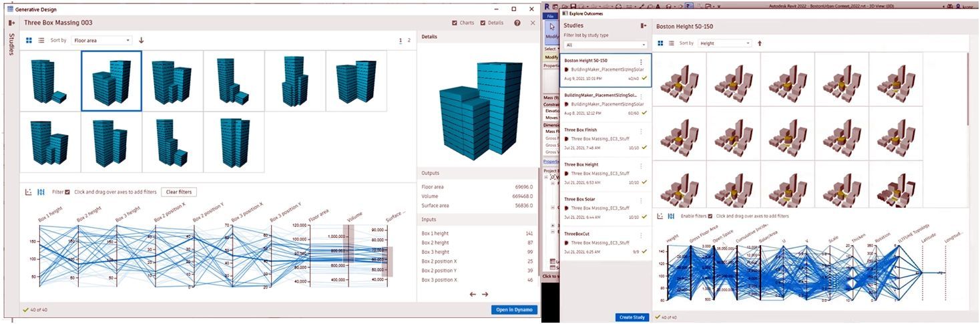Open options menu for Three Box Finish study
Screen dimensions: 980x324
pos(640,132)
